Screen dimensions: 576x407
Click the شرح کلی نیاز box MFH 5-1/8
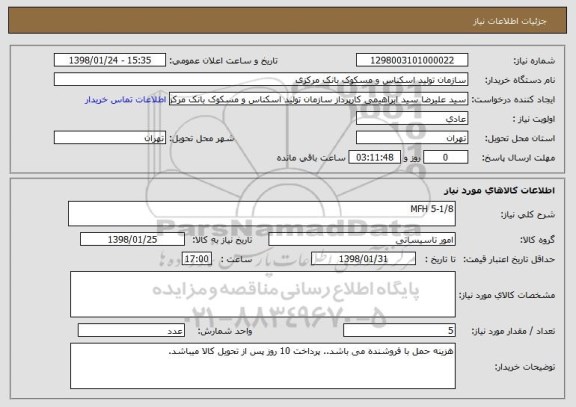tap(262, 213)
